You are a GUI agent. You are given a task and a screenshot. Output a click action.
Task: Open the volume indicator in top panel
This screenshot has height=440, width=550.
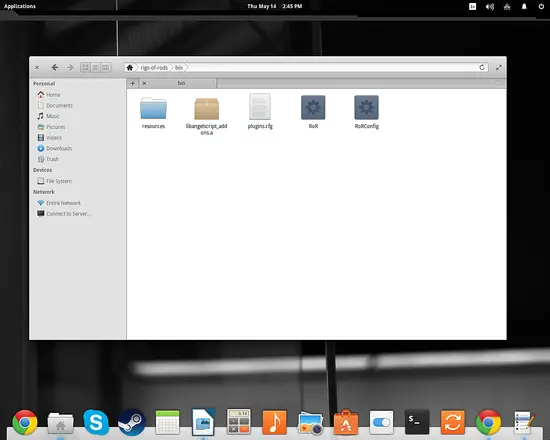(x=490, y=7)
